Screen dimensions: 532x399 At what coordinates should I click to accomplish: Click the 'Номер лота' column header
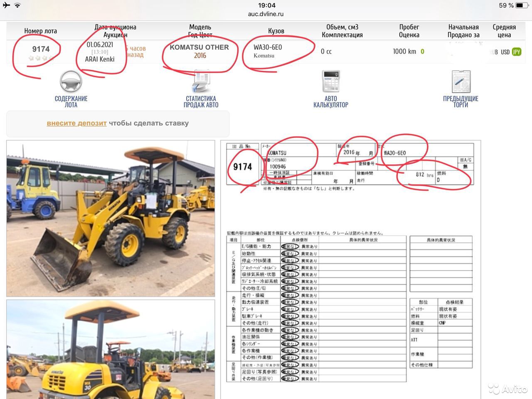(x=41, y=31)
